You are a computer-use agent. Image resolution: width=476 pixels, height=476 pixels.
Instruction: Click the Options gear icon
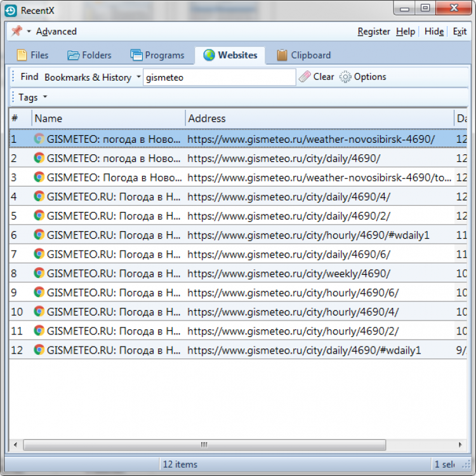coord(345,77)
